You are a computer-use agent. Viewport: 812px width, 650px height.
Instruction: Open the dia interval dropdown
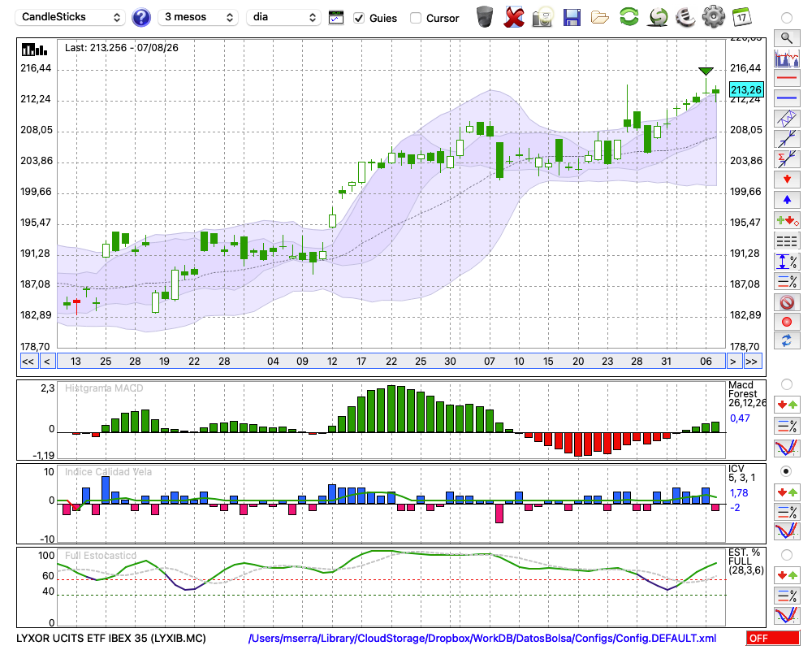click(x=283, y=17)
